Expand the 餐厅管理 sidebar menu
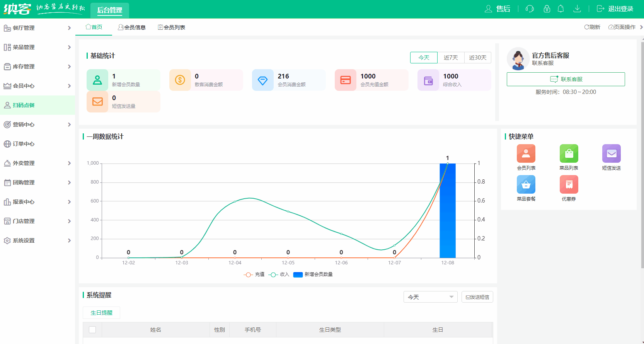Screen dimensions: 644x344 tap(37, 28)
